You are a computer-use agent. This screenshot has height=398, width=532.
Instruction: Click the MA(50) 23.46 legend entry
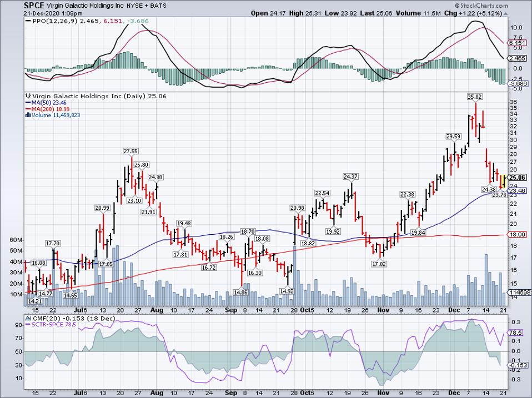[x=46, y=103]
